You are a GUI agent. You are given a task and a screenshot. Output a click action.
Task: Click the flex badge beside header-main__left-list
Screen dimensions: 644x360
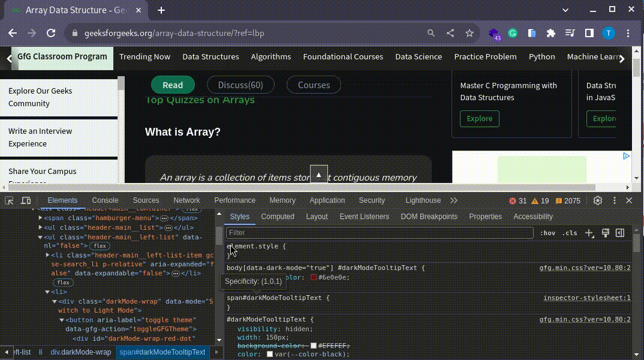pyautogui.click(x=100, y=246)
